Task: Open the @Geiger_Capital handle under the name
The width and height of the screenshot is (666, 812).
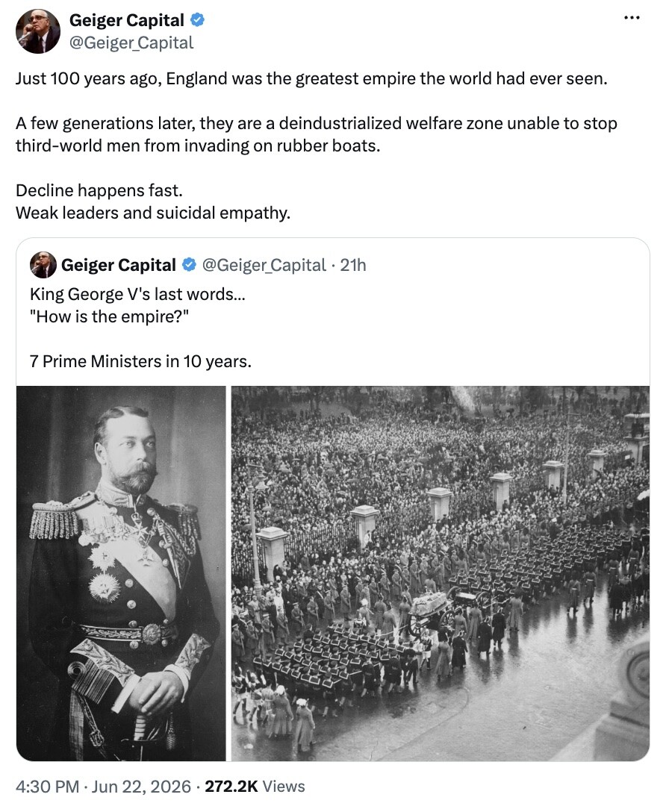Action: tap(131, 43)
